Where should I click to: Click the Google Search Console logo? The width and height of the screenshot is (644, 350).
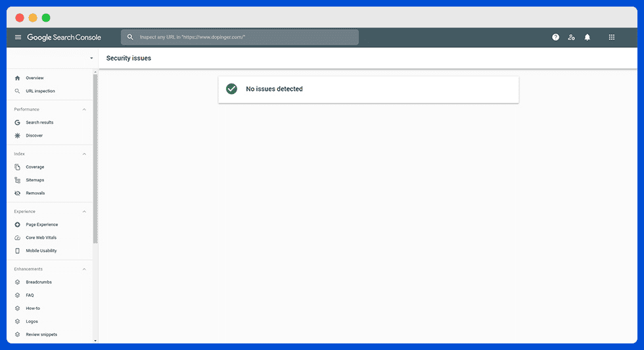click(64, 37)
